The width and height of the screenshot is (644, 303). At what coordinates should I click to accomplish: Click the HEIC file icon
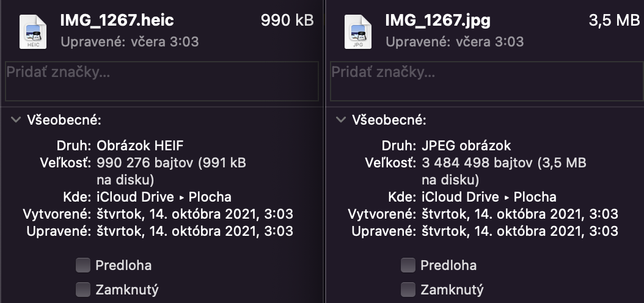32,31
